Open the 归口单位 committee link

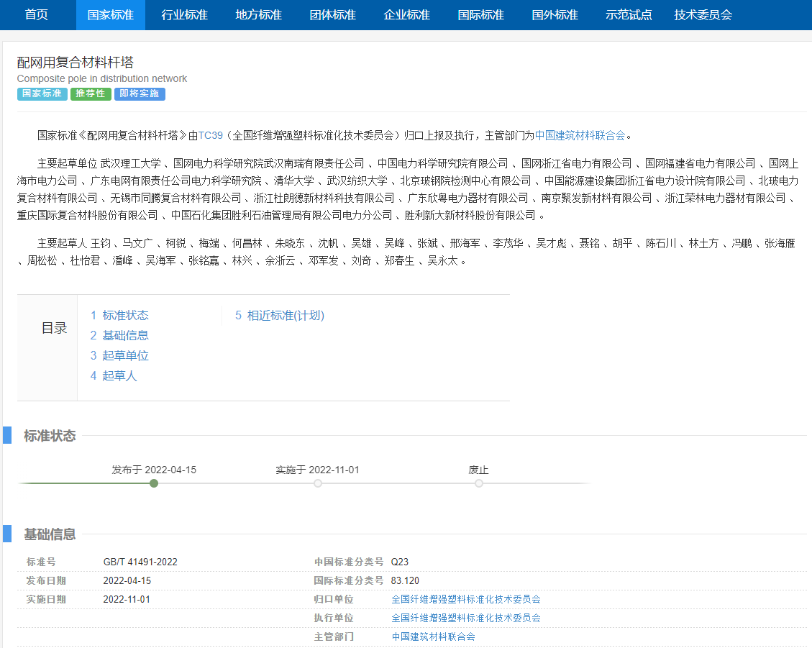click(466, 599)
